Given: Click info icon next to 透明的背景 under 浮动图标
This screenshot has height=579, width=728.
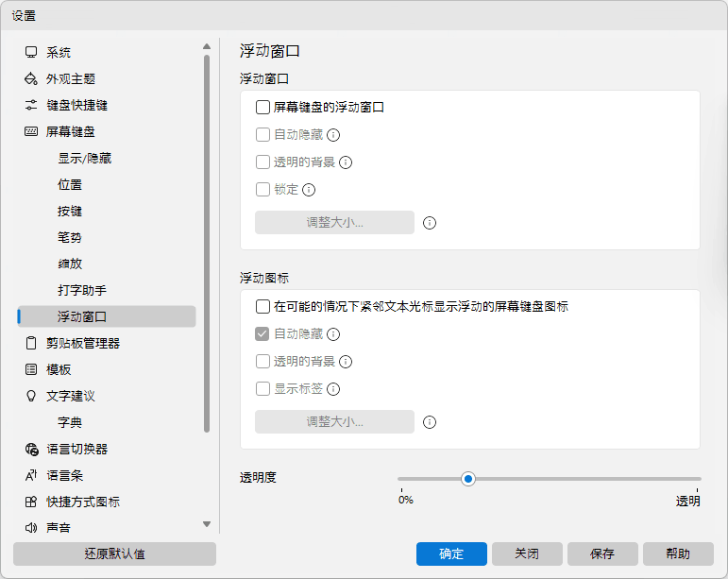Looking at the screenshot, I should [x=346, y=362].
